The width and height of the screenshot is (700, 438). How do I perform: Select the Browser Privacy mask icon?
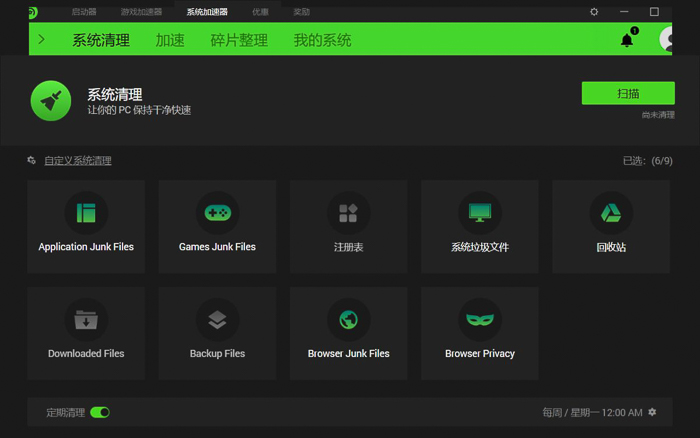click(480, 320)
